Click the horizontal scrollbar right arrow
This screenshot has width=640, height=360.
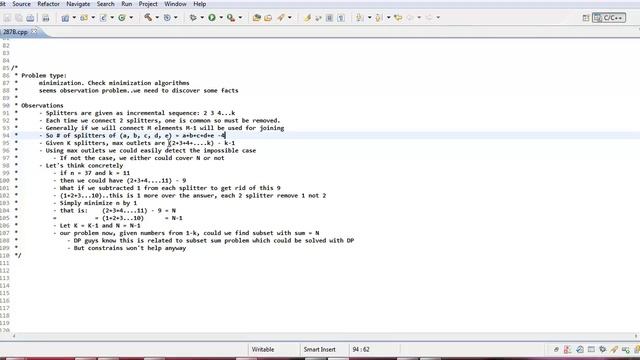click(x=636, y=336)
